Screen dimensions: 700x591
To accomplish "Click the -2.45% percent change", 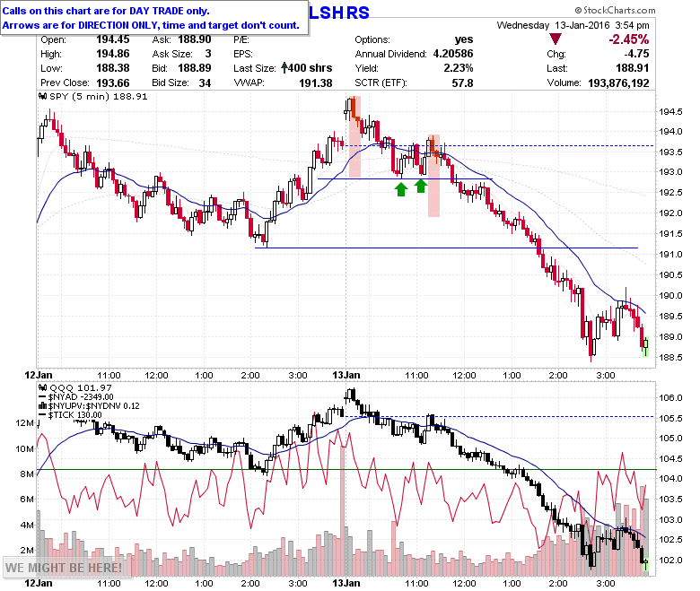I will coord(628,39).
